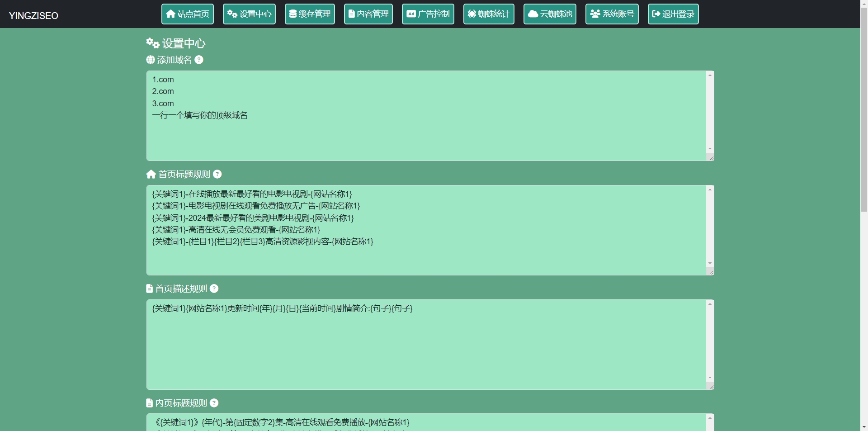
Task: Click help icon next to 内页标题规则
Action: [214, 403]
